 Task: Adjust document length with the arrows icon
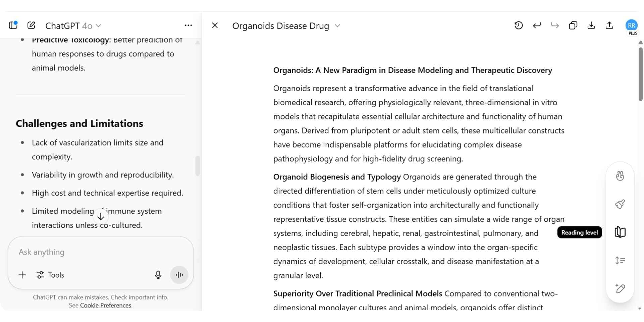[620, 260]
